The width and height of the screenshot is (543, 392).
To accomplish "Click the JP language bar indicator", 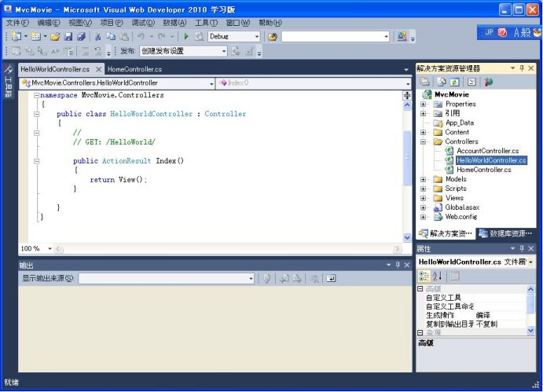I will (x=489, y=32).
